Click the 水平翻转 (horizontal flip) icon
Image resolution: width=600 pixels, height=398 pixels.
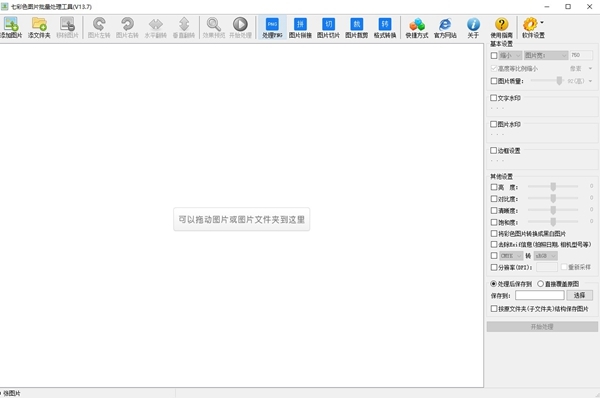tap(156, 28)
